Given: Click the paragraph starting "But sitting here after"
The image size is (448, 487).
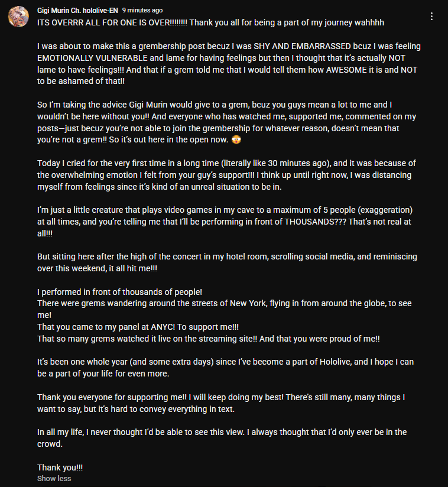Looking at the screenshot, I should pos(227,262).
